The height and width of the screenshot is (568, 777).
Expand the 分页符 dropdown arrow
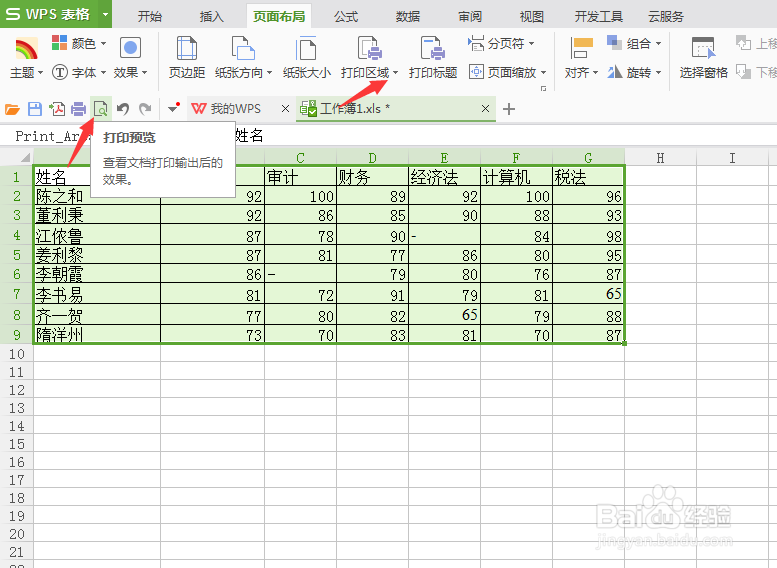point(531,44)
